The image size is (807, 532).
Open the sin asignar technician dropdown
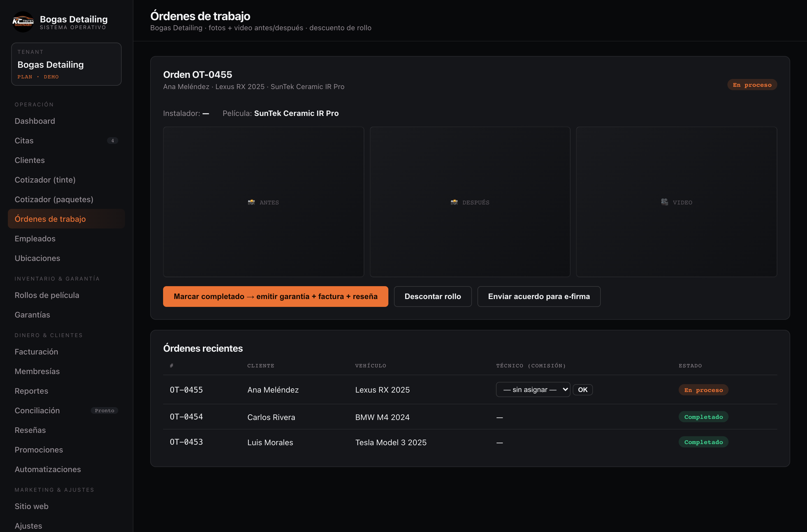(x=533, y=389)
